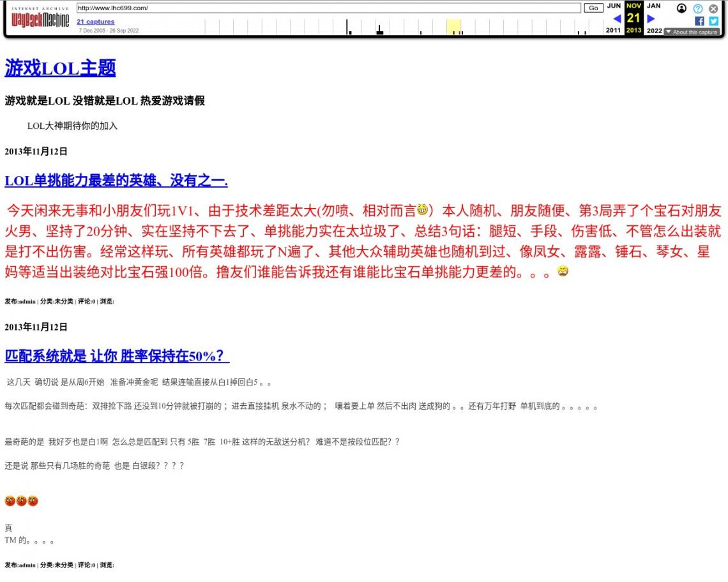Select the 2022 capture year
The image size is (728, 582).
[x=654, y=31]
